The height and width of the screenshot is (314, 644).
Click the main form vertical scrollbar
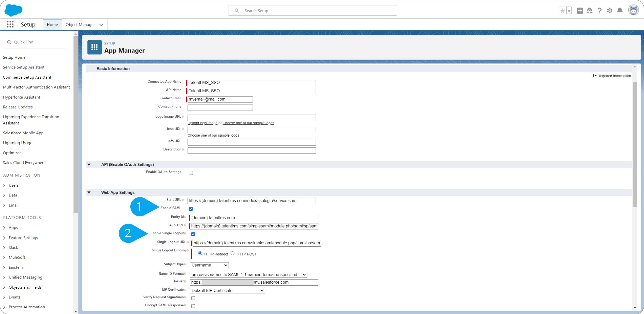pyautogui.click(x=635, y=144)
